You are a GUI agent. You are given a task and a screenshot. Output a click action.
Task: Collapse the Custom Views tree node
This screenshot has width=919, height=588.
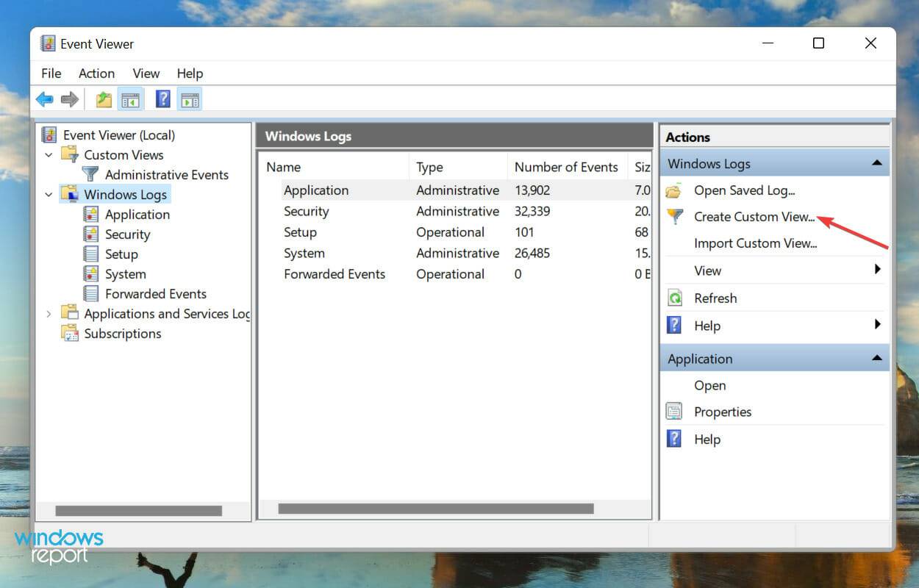(x=49, y=155)
